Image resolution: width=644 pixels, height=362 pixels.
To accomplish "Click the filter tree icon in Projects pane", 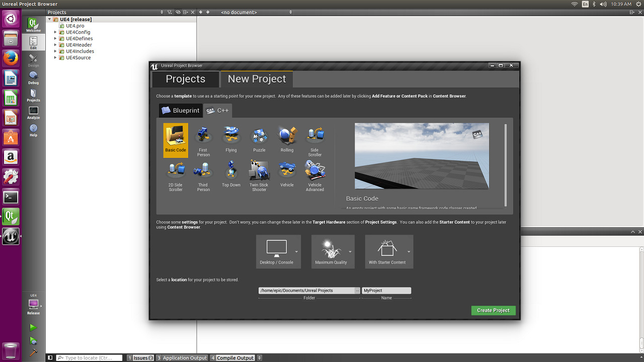I will 170,12.
